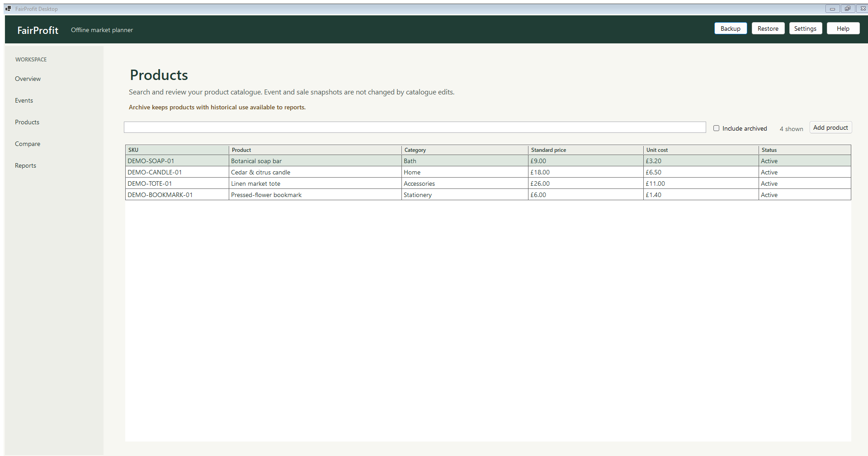Click the £11.00 unit cost cell
The image size is (868, 456).
[x=701, y=183]
